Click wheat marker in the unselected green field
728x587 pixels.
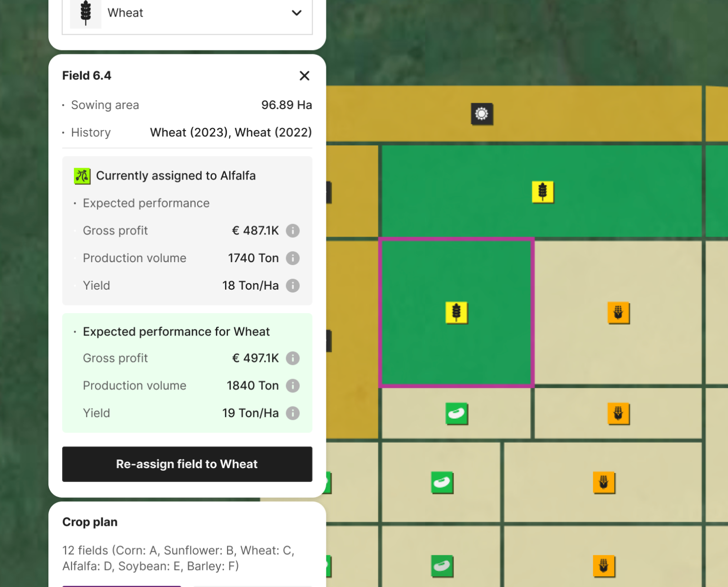point(543,192)
